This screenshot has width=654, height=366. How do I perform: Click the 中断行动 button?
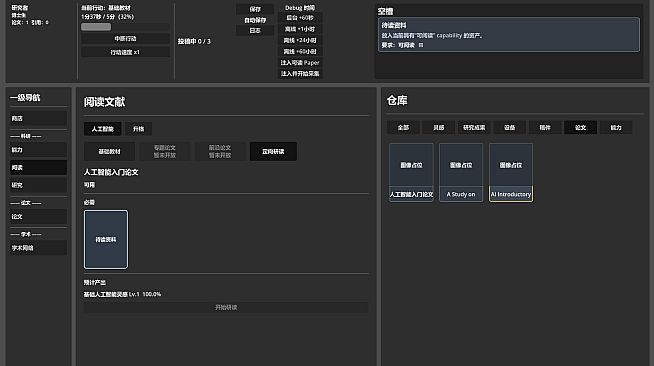[x=125, y=39]
